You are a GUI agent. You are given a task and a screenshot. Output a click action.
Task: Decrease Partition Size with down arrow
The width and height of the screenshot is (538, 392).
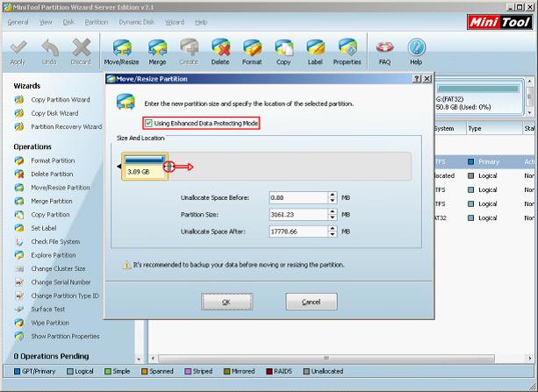(332, 217)
